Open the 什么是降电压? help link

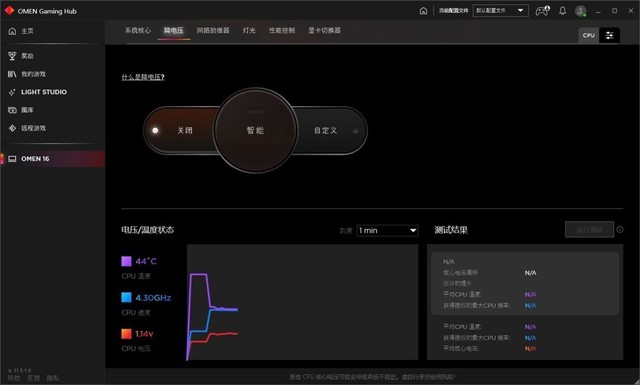click(x=143, y=77)
